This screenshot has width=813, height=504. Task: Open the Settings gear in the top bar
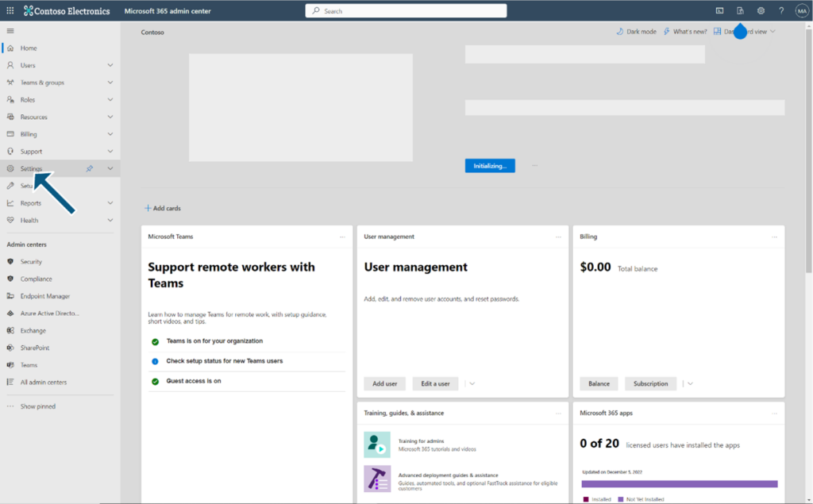pos(761,10)
